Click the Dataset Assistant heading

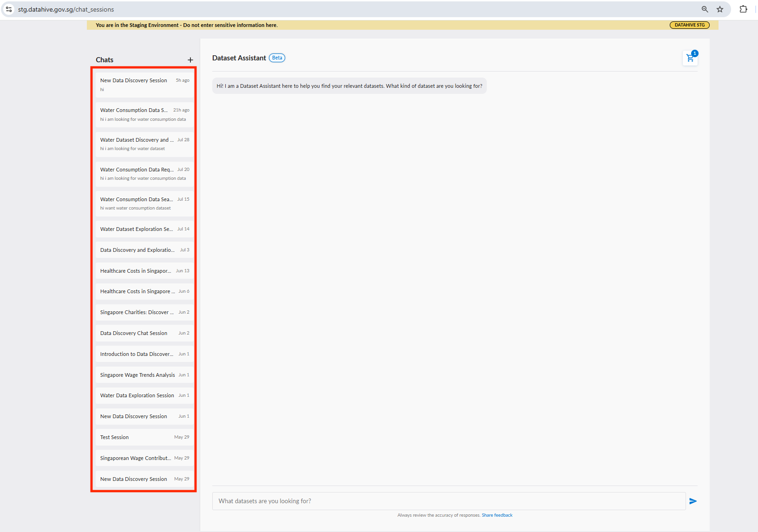pos(239,58)
